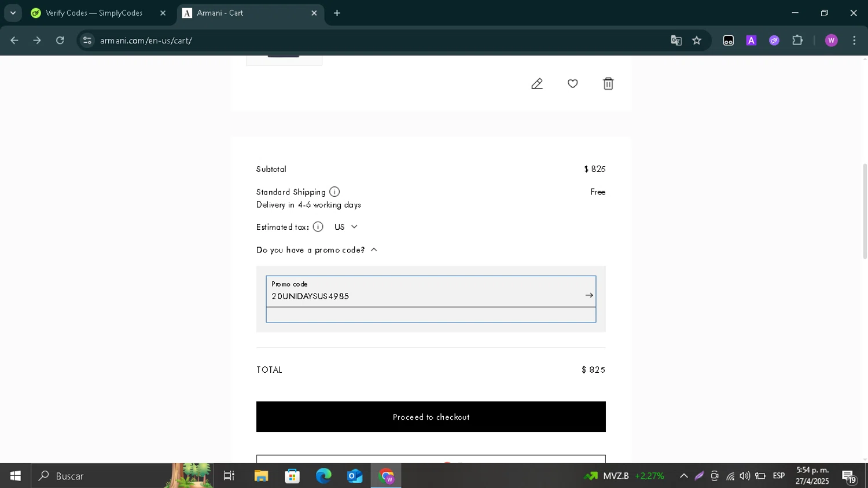Open the battery power tray icon
Screen dimensions: 868x488
760,476
